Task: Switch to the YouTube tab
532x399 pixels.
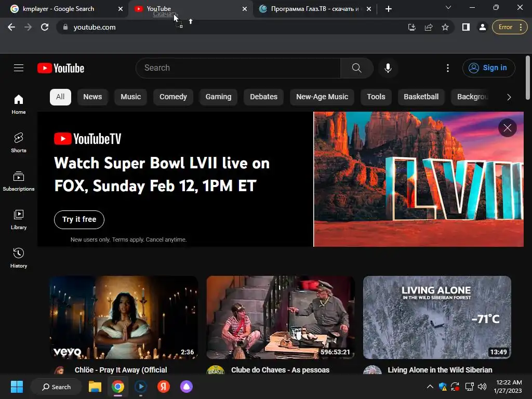Action: 190,9
